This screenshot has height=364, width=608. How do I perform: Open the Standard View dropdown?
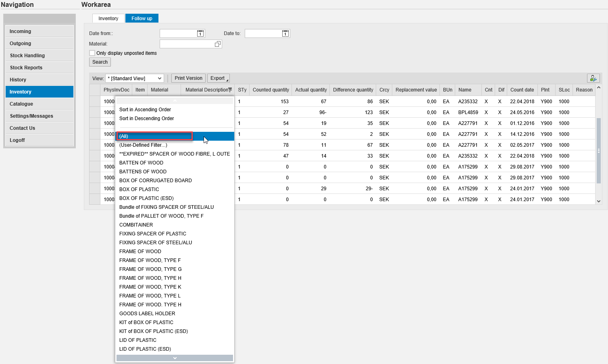click(134, 78)
